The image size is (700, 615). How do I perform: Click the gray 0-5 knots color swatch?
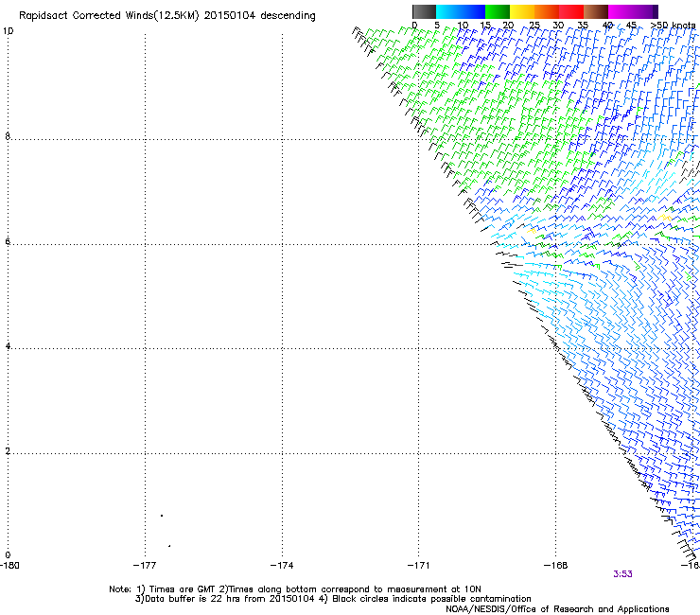(424, 11)
